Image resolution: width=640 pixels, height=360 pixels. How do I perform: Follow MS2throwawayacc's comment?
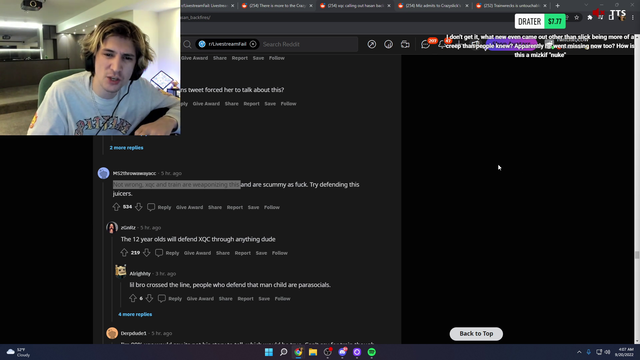click(x=272, y=207)
